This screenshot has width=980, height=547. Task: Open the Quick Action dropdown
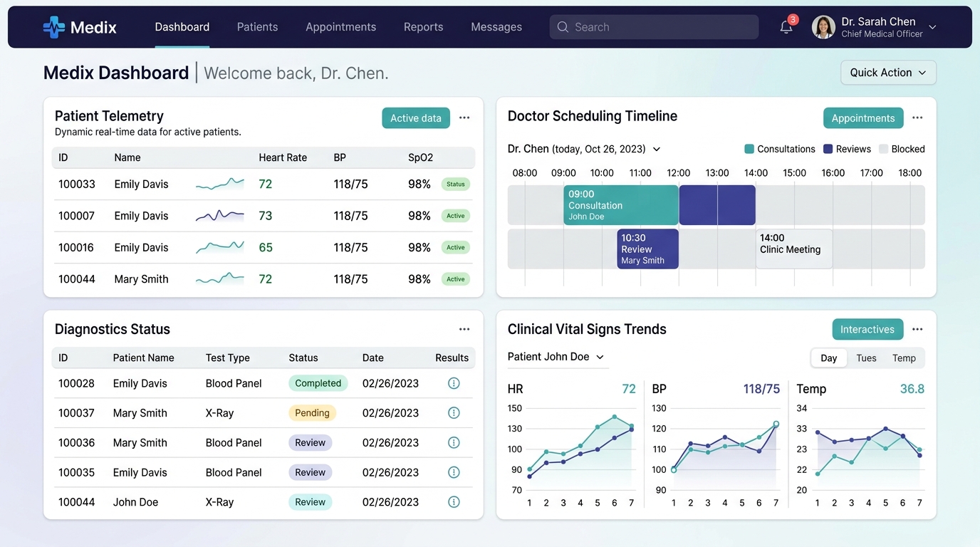pyautogui.click(x=888, y=73)
